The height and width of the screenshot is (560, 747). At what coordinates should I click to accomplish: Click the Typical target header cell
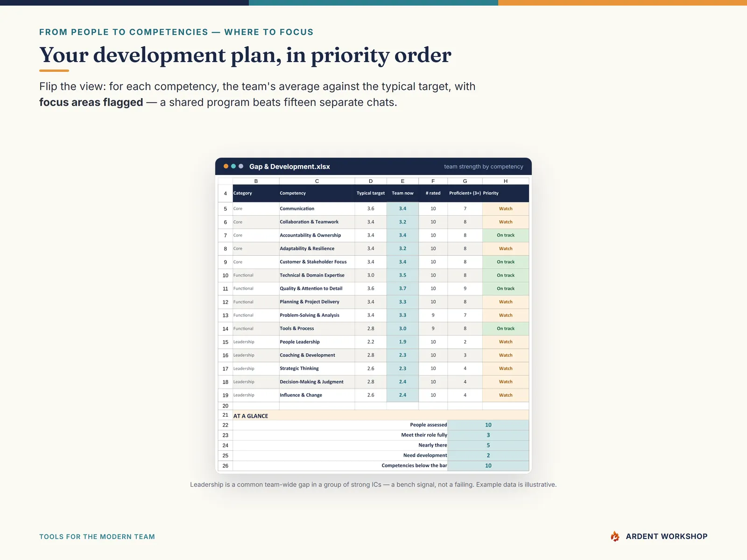click(x=371, y=193)
